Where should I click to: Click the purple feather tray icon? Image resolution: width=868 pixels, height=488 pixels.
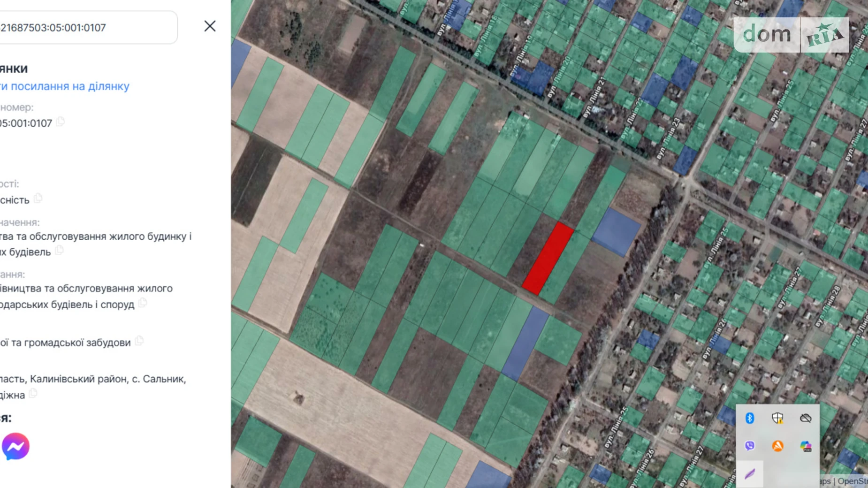coord(750,474)
